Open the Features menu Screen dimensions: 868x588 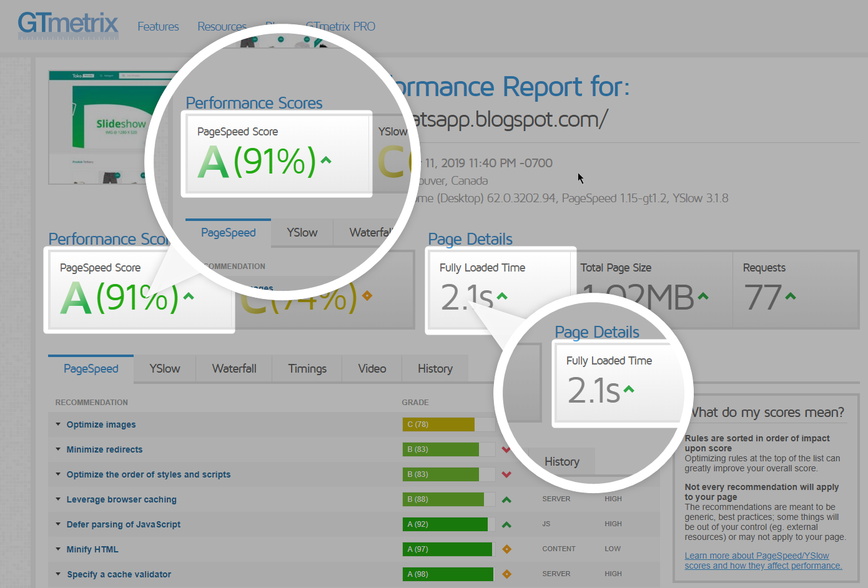[158, 27]
